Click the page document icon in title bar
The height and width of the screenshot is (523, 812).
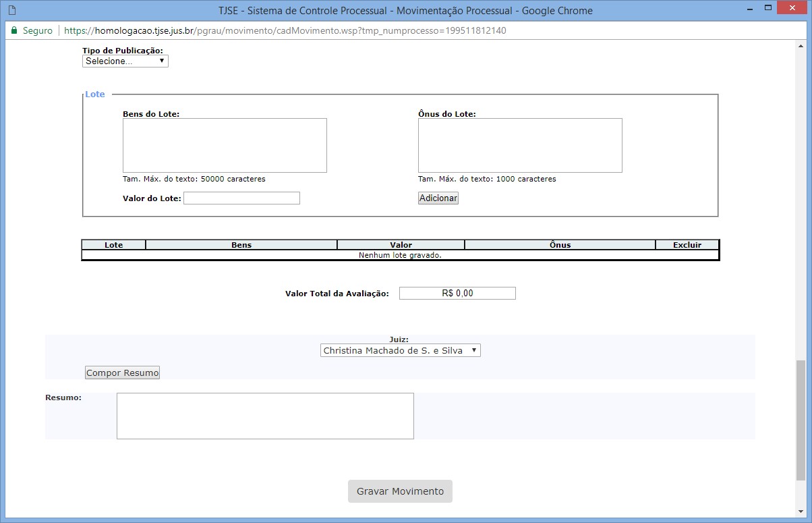pyautogui.click(x=11, y=11)
